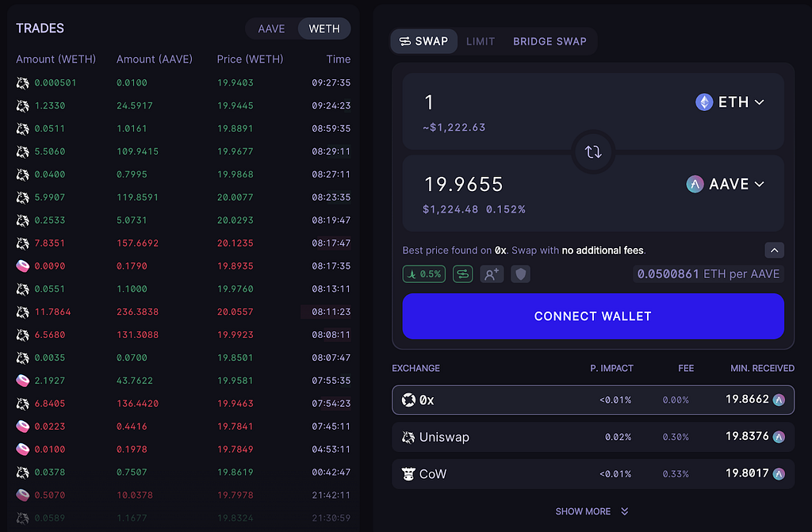Expand the SHOW MORE exchanges list
Viewport: 812px width, 532px height.
coord(592,512)
